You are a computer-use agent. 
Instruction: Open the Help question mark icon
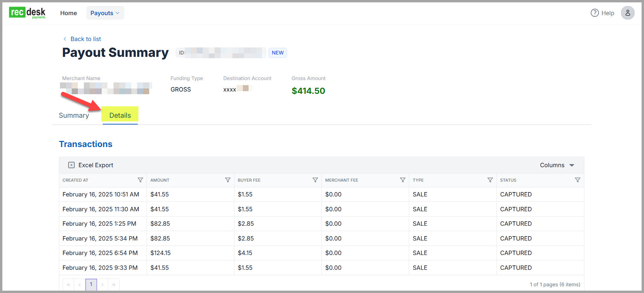[594, 13]
